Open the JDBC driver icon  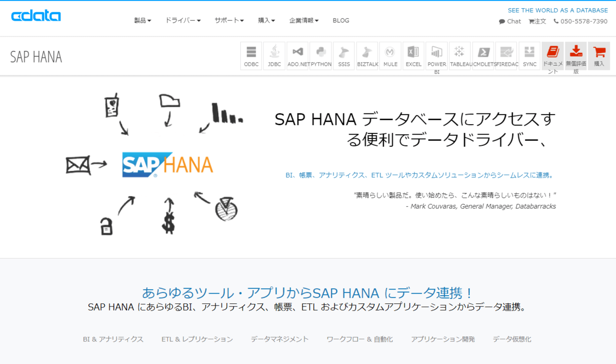(x=274, y=56)
